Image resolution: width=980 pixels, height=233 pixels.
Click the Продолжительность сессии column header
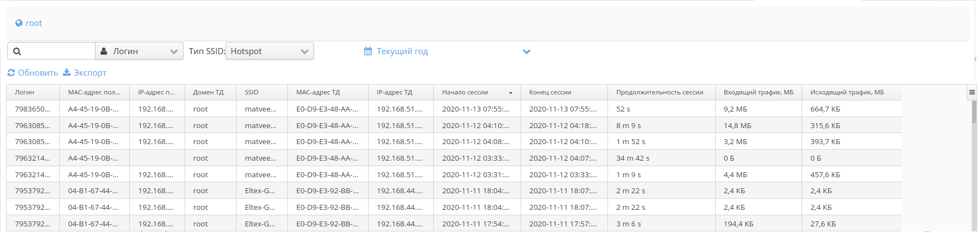659,92
